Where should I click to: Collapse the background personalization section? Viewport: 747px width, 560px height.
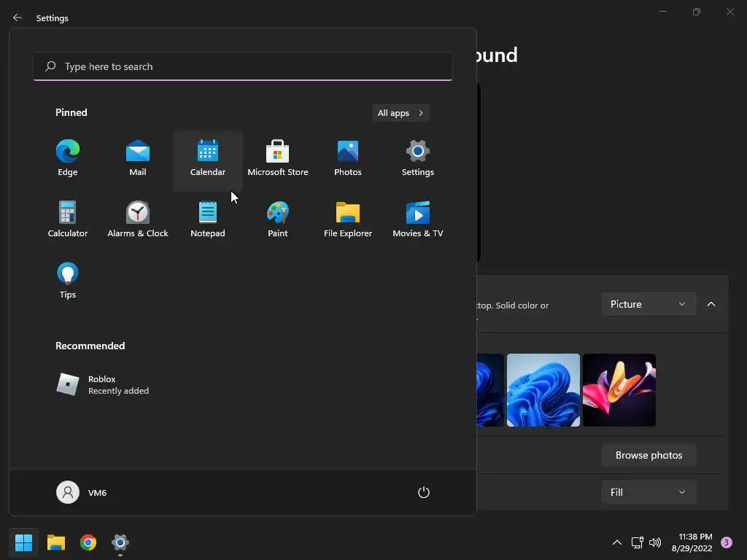(711, 304)
